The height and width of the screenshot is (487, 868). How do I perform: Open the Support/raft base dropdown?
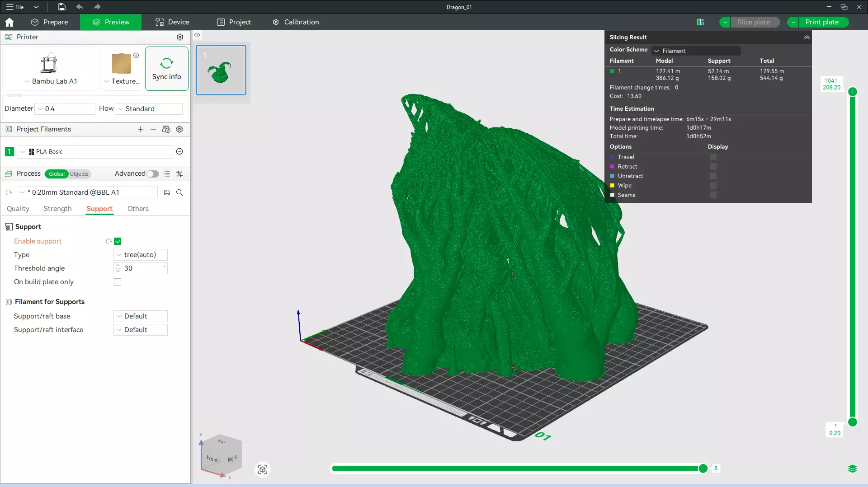point(141,316)
